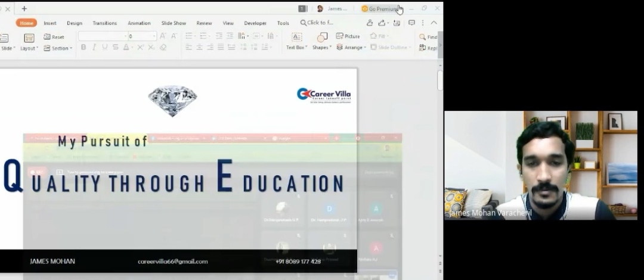This screenshot has width=644, height=280.
Task: Toggle italic text formatting
Action: point(94,48)
